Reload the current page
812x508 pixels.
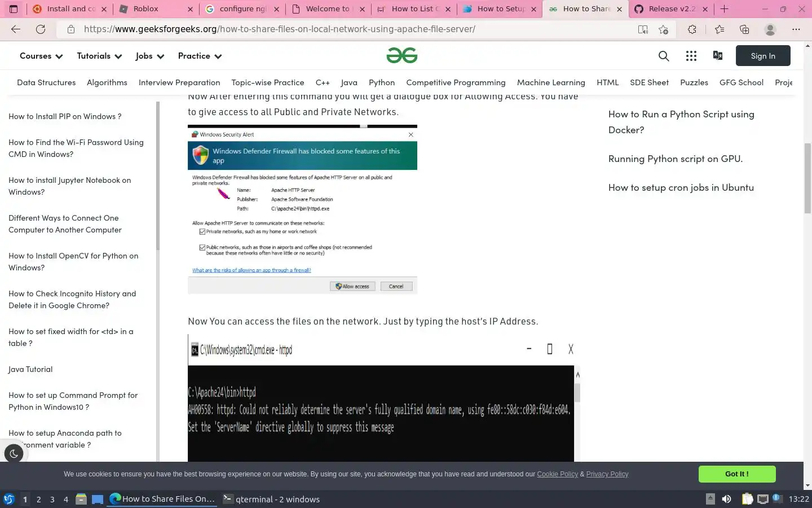click(41, 29)
